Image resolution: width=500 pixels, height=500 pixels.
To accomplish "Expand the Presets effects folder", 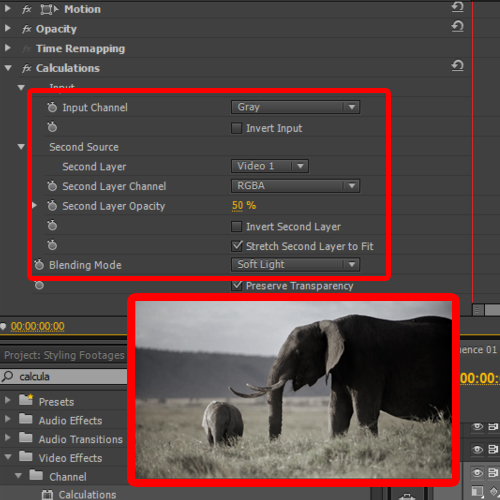I will pos(8,400).
